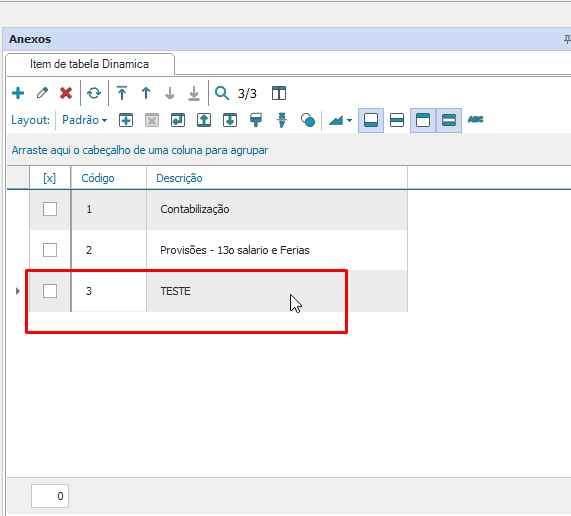
Task: Refresh the list of items
Action: pos(94,93)
